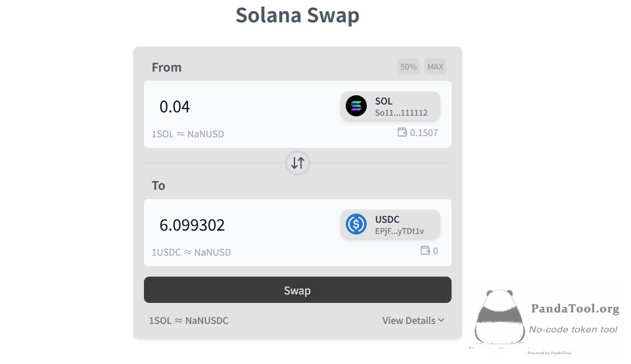Click the swap direction arrows icon
631x364 pixels.
[x=297, y=163]
